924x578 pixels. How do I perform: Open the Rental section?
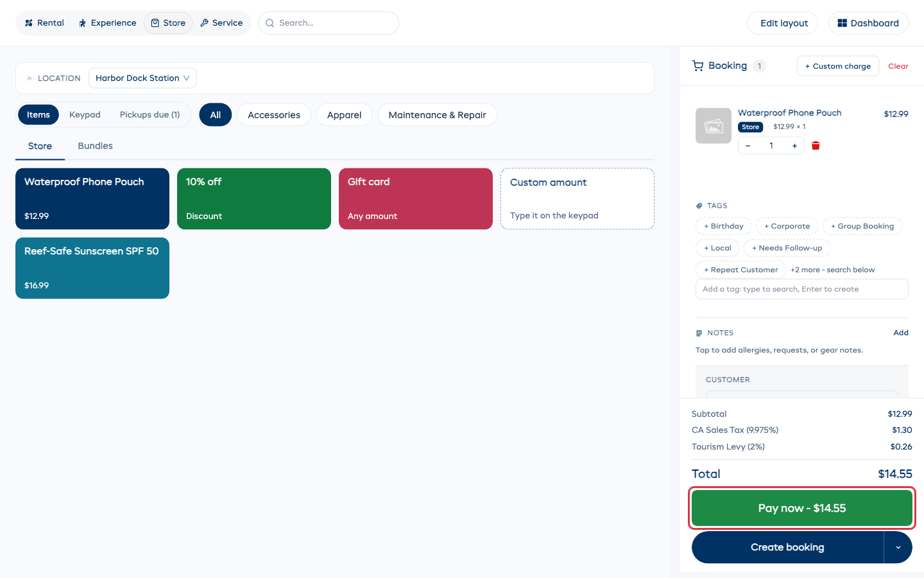tap(44, 23)
